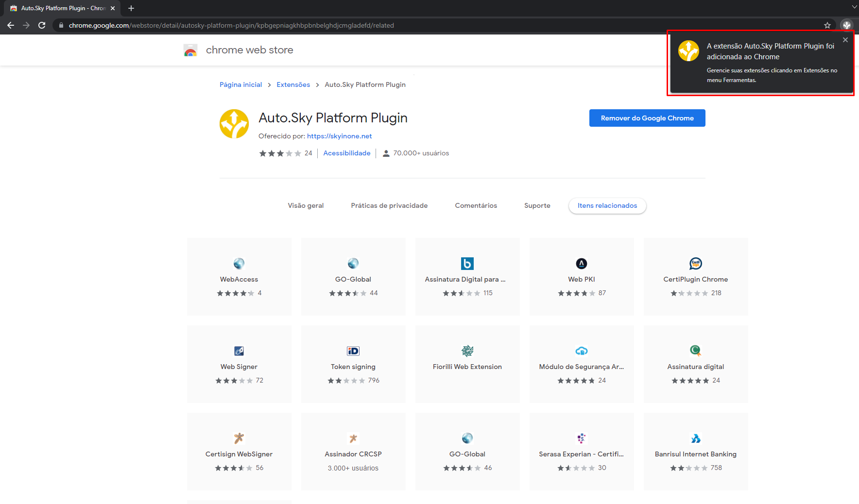Click the Fiorilli Web Extension title

pos(467,367)
